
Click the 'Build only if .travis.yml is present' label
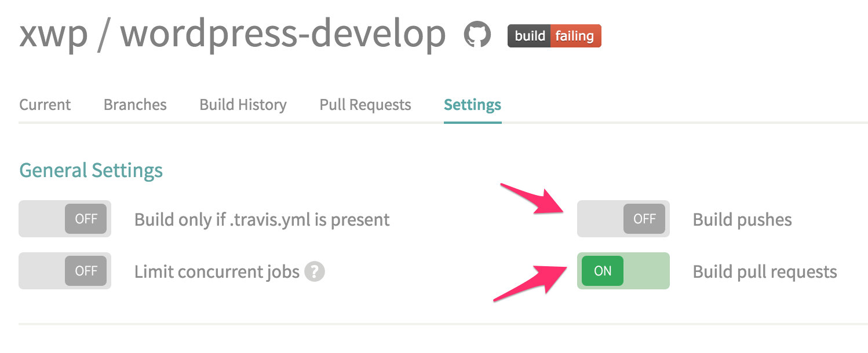(262, 220)
